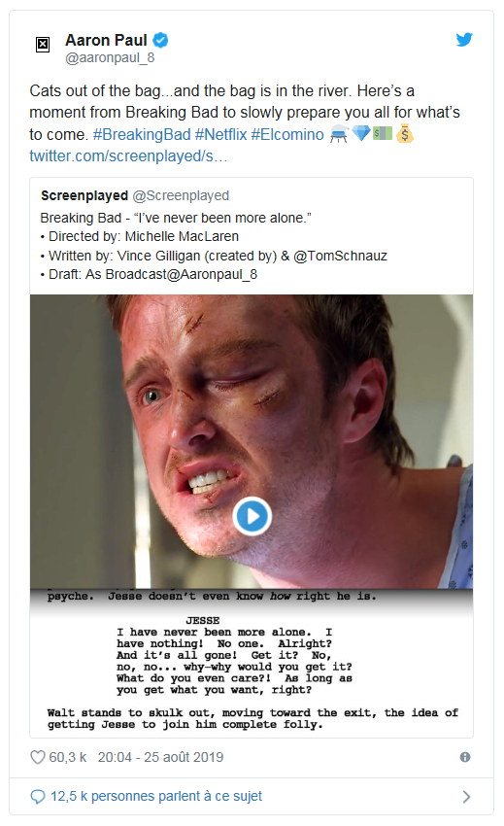
Task: Click the speech bubble reply icon
Action: point(38,797)
